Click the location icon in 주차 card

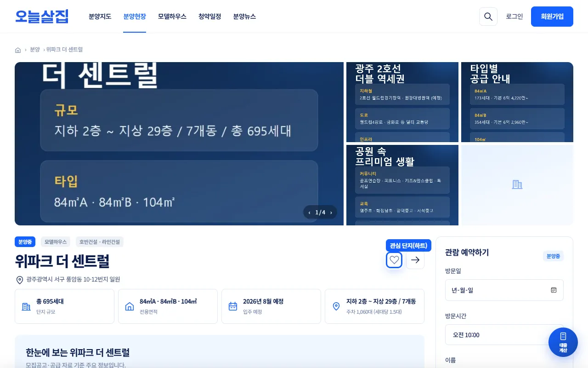(x=336, y=306)
